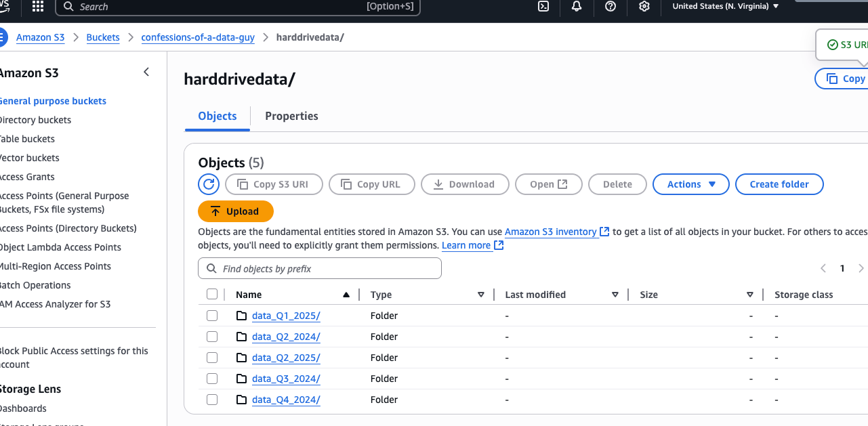Image resolution: width=868 pixels, height=426 pixels.
Task: Open the Amazon S3 breadcrumb link
Action: (41, 37)
